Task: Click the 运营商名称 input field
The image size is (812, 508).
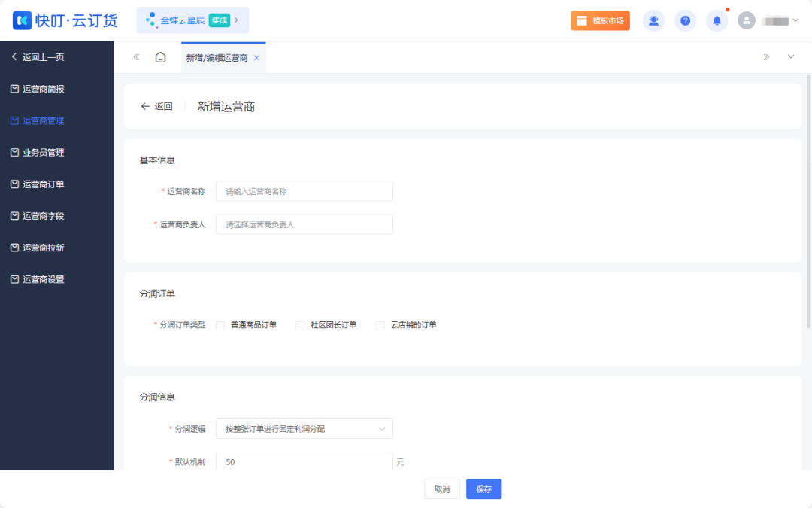Action: click(304, 192)
